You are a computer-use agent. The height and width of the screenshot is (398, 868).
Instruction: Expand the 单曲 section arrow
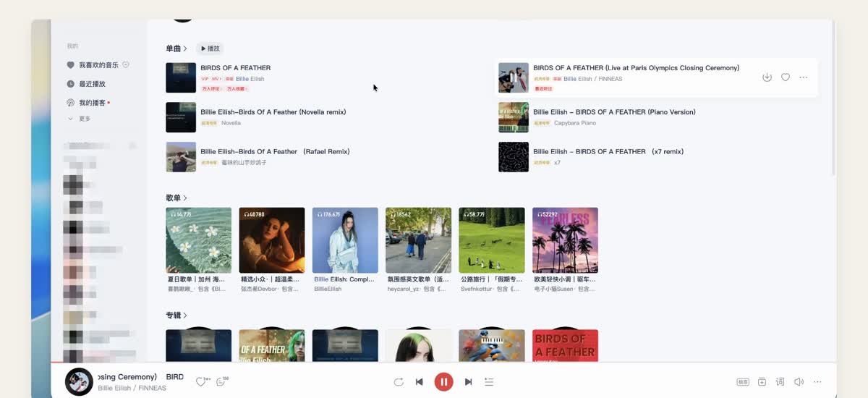(x=186, y=48)
